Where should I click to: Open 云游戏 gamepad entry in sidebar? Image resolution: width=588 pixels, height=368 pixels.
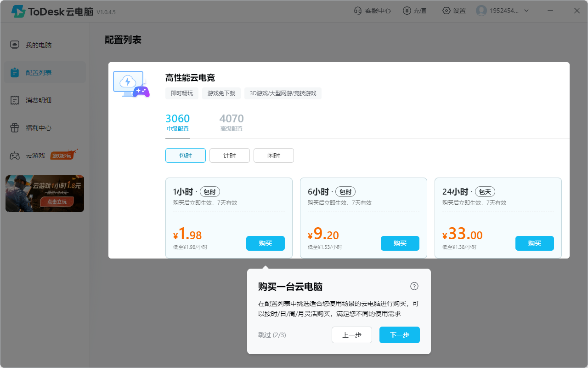(15, 155)
